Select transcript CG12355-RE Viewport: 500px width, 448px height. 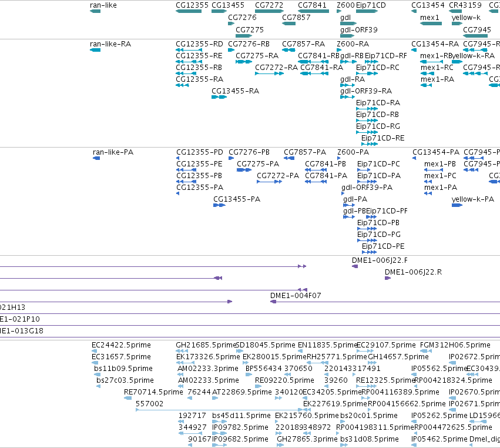pos(199,55)
